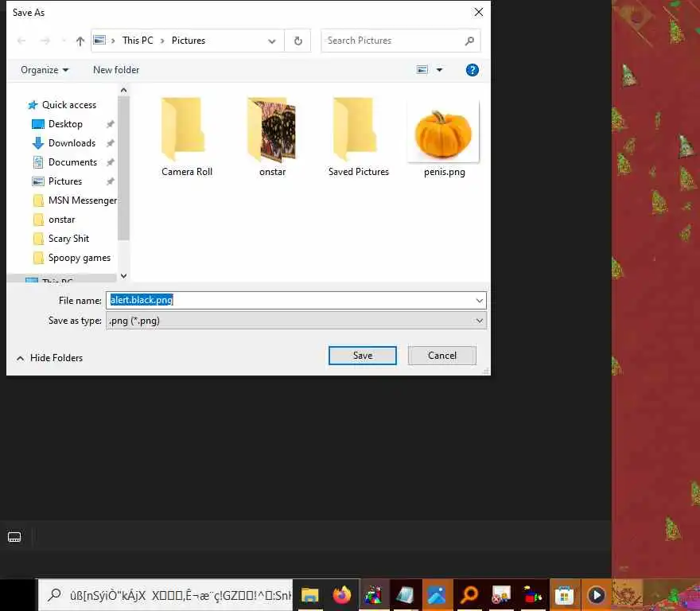Click the touch keyboard icon in dark window
Viewport: 700px width, 611px height.
pyautogui.click(x=14, y=537)
